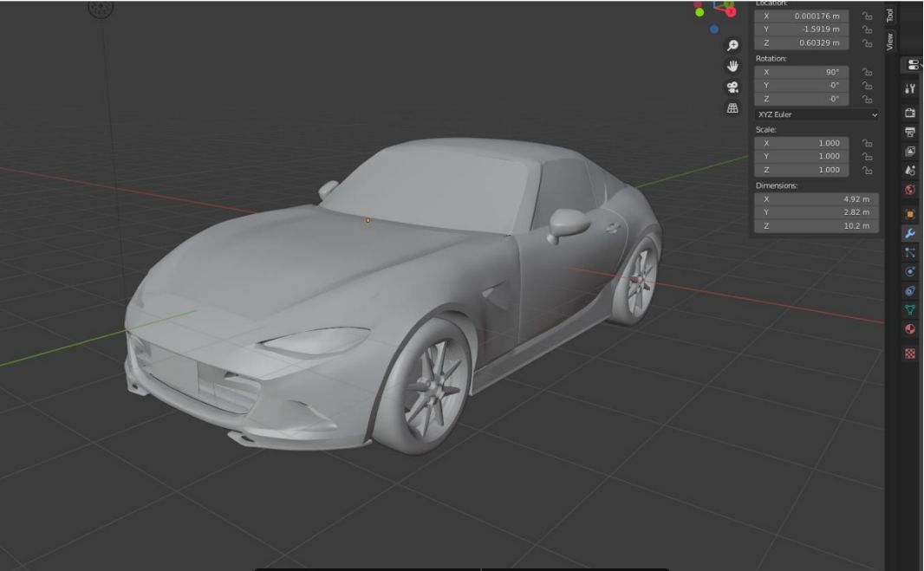Lock the X location value

coord(867,16)
